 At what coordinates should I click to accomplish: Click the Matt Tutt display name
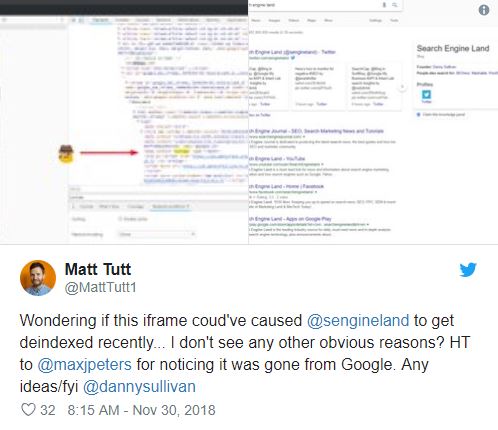98,269
